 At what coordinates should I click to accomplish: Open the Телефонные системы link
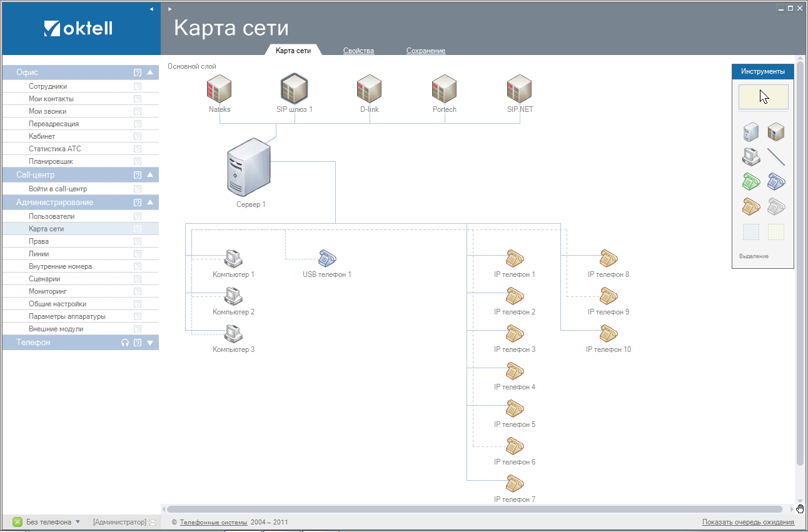coord(213,522)
